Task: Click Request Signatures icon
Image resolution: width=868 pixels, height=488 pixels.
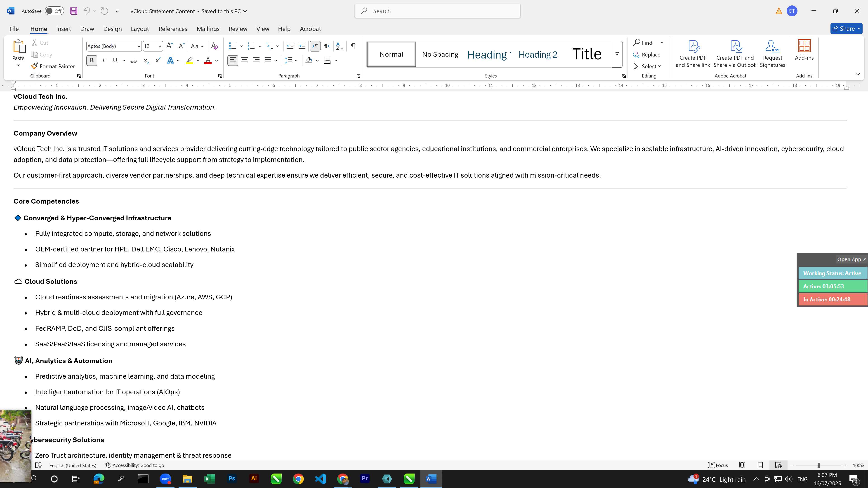Action: click(773, 54)
